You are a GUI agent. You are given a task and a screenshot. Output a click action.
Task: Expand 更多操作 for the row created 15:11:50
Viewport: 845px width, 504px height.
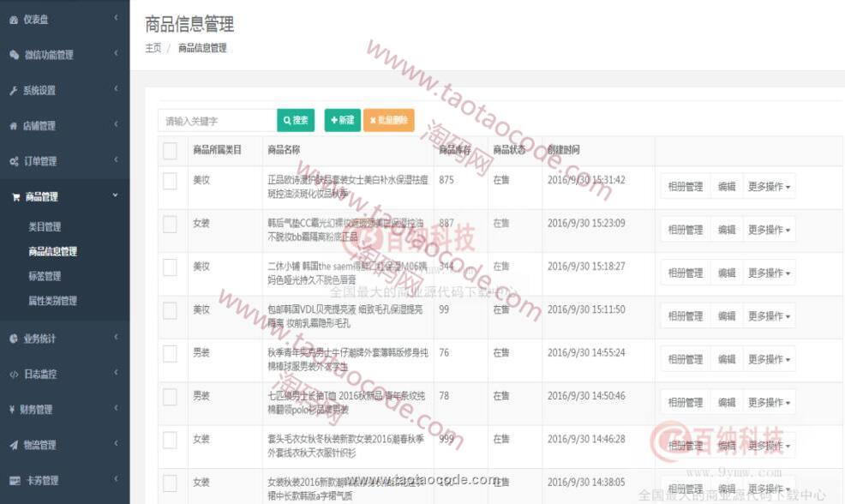click(769, 316)
